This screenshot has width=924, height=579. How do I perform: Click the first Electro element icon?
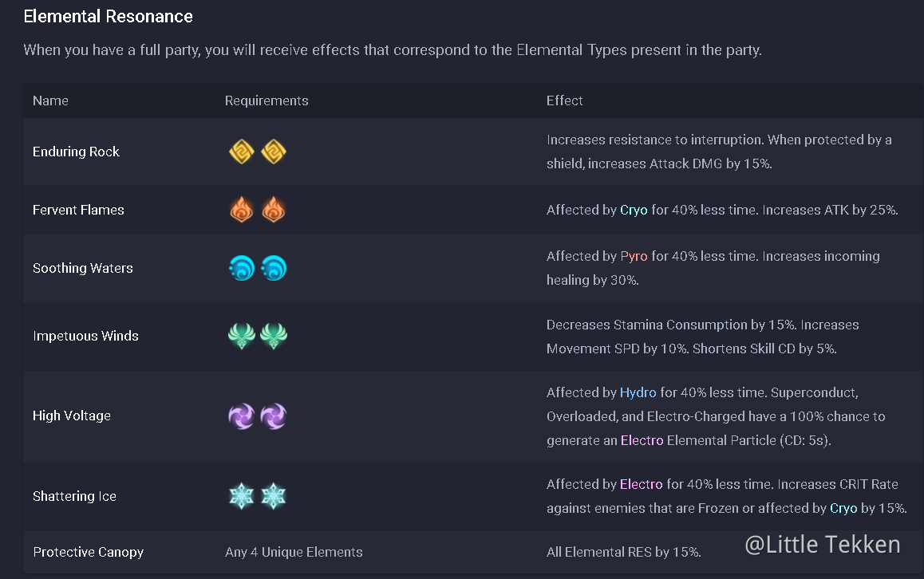point(241,416)
